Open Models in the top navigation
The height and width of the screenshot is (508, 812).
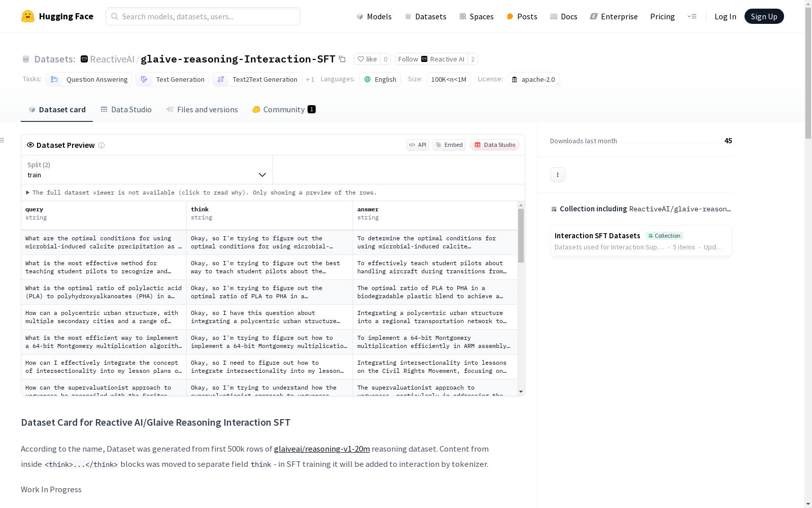tap(374, 16)
